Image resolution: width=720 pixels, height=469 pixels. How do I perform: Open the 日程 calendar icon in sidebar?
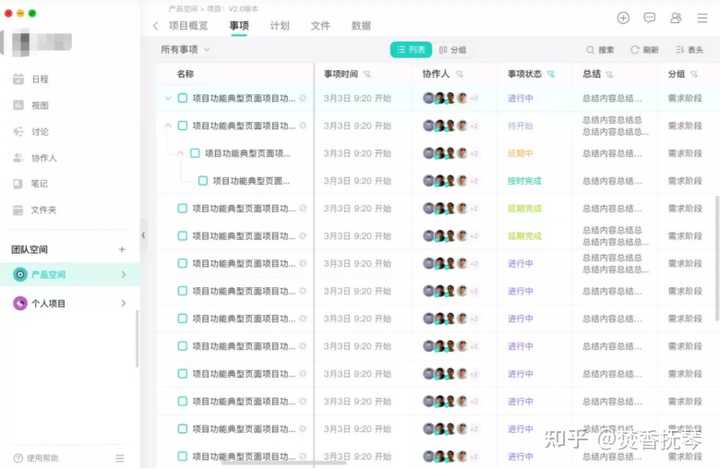18,79
